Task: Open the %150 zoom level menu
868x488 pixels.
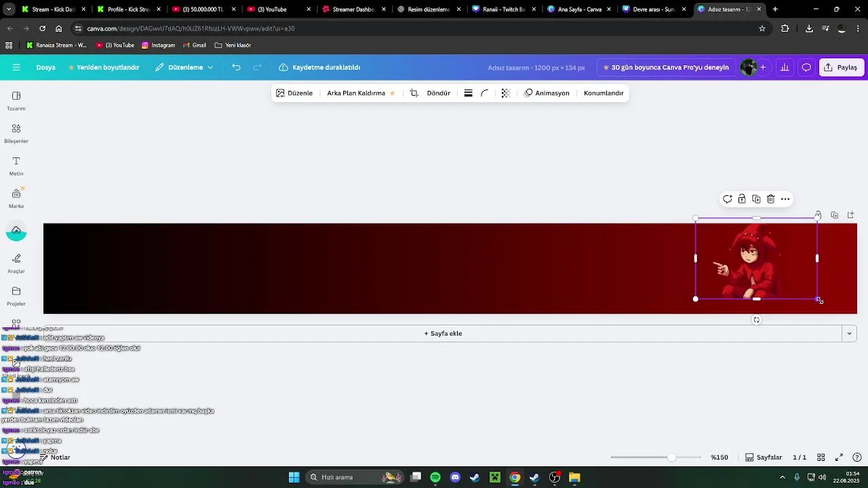Action: [x=719, y=457]
